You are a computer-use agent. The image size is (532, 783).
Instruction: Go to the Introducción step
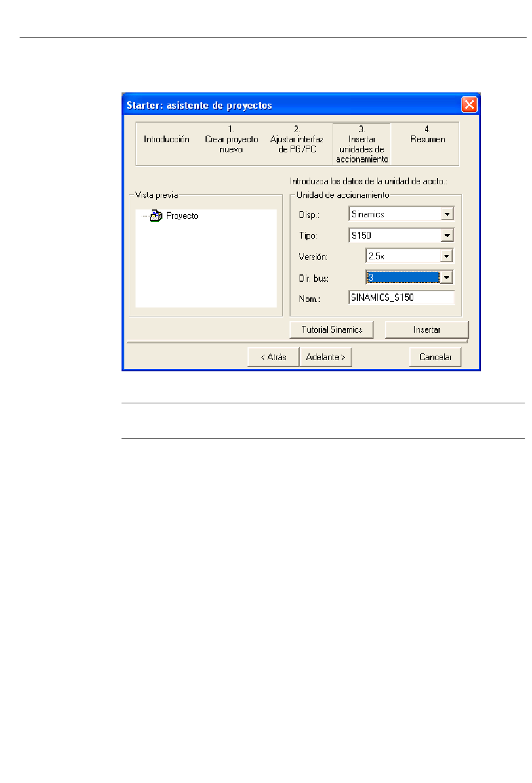click(166, 139)
